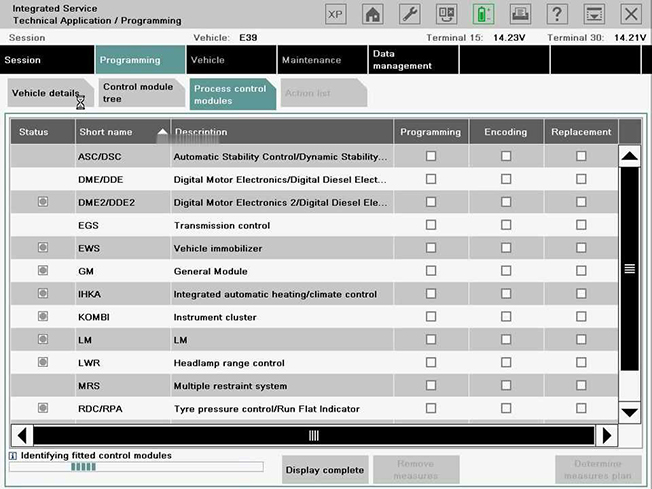Open the Maintenance tab
This screenshot has height=489, width=652.
[322, 60]
